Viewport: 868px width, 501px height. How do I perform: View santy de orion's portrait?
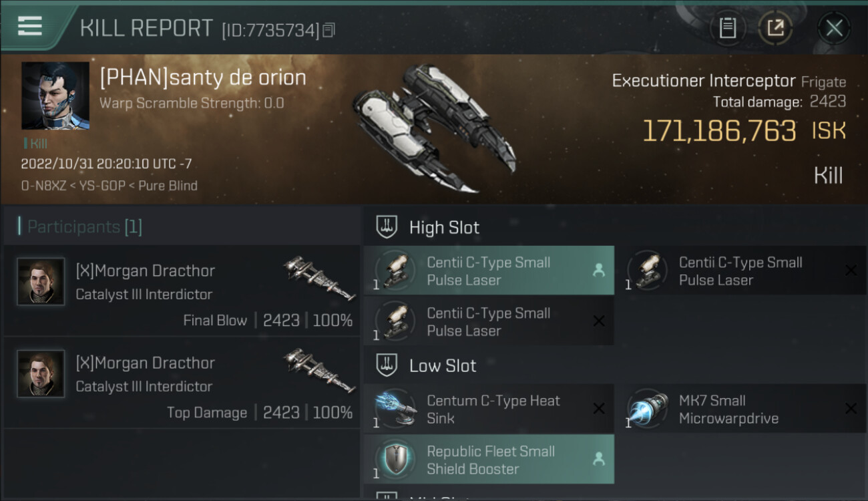click(x=55, y=96)
